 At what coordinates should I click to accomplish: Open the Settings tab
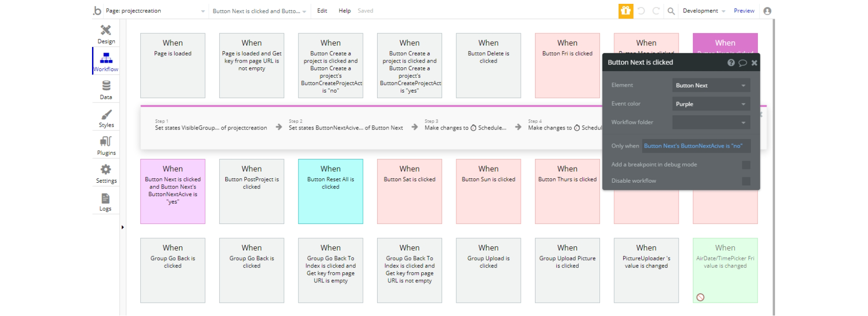coord(106,174)
